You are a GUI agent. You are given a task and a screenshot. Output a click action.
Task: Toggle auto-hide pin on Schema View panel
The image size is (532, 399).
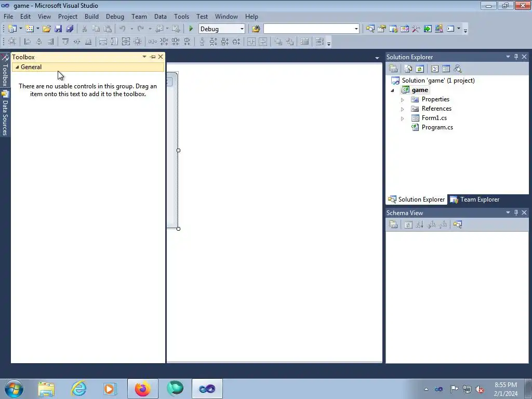(516, 212)
